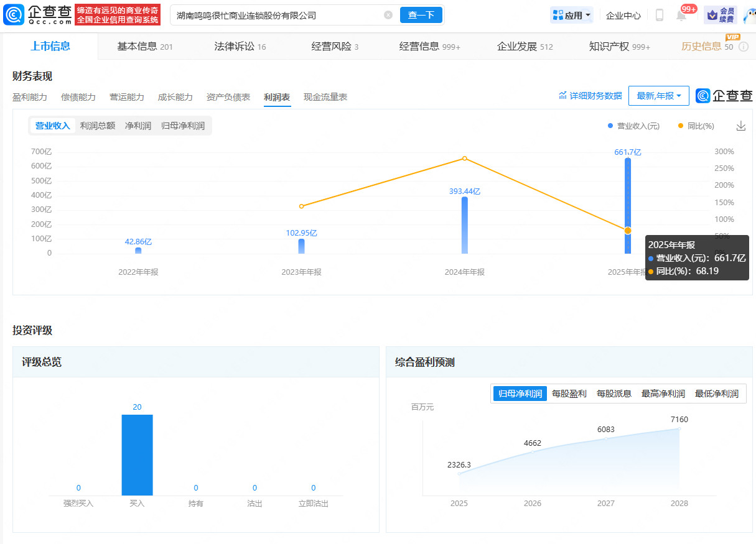Select the 盈利能力 sub-tab
The height and width of the screenshot is (544, 756).
pos(30,97)
